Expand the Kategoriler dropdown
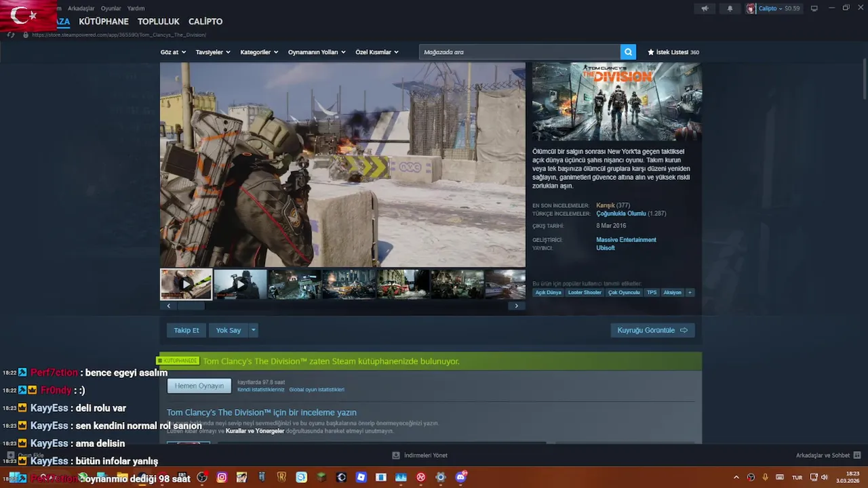The image size is (868, 488). [259, 52]
